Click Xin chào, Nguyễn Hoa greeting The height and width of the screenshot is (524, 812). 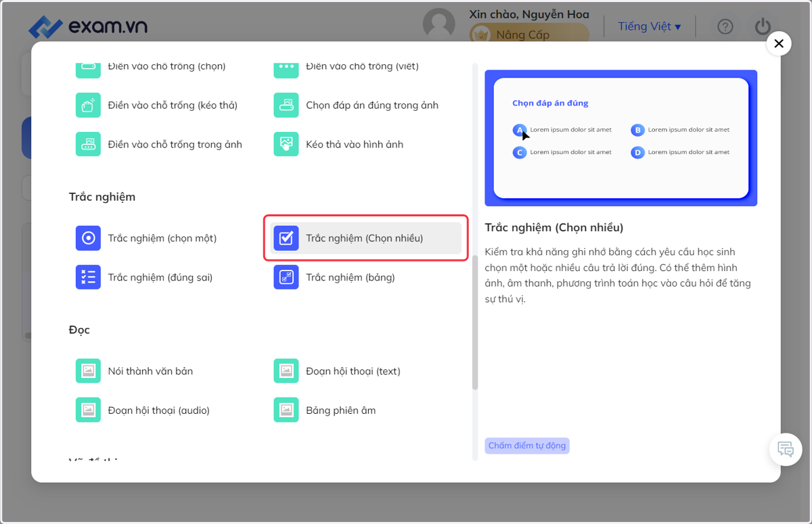(529, 14)
